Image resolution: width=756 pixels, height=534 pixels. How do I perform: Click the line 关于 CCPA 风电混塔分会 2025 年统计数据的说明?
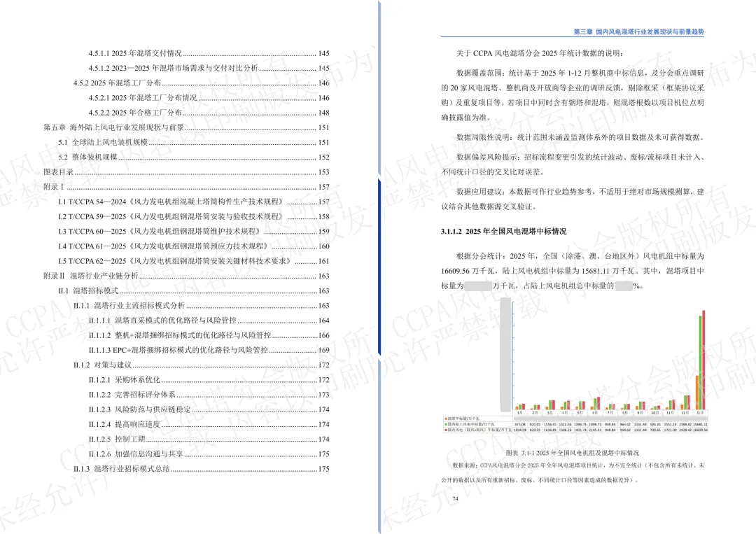pos(540,53)
